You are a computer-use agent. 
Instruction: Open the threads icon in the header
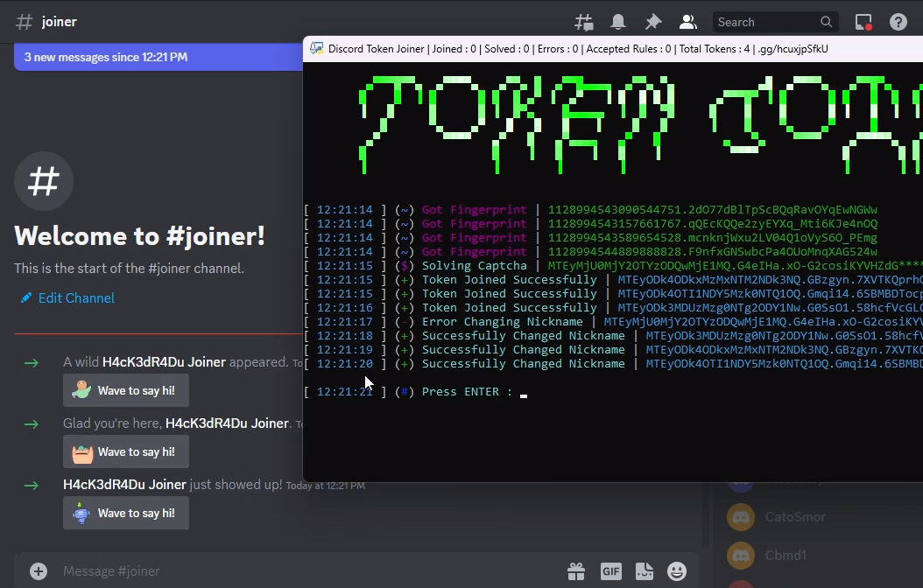coord(583,21)
